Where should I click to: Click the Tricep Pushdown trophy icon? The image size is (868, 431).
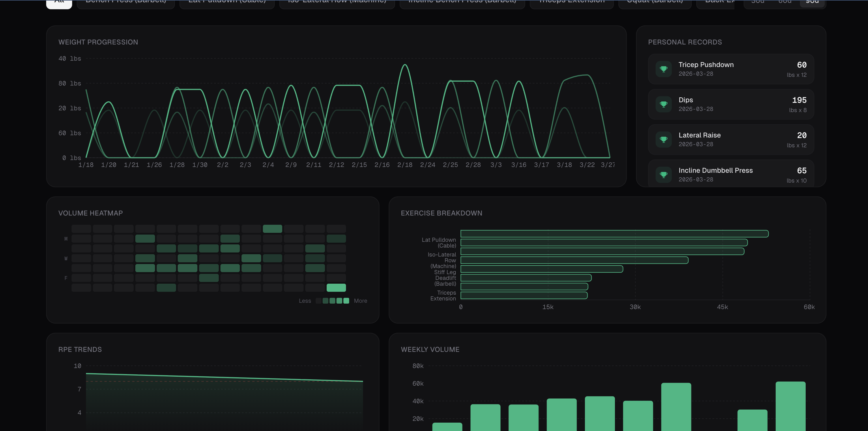tap(663, 69)
